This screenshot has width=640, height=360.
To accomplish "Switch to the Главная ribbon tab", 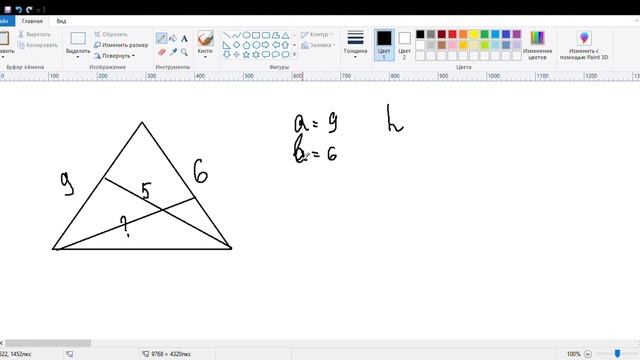I will pos(32,21).
